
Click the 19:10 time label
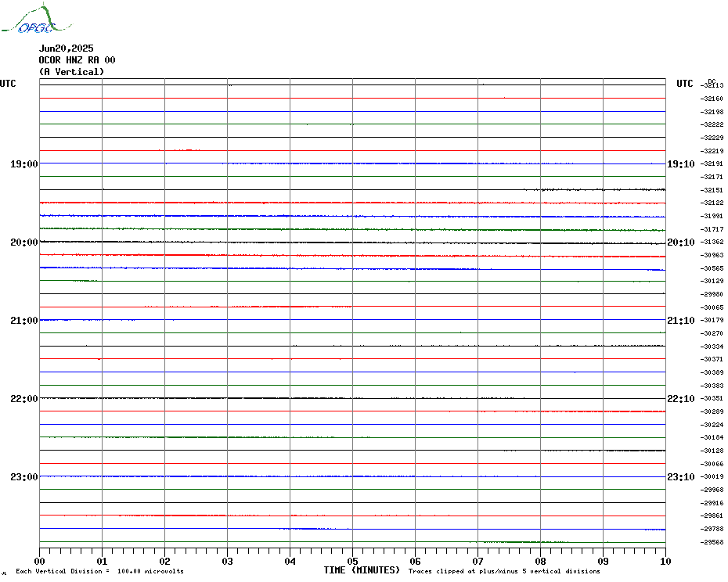point(681,163)
